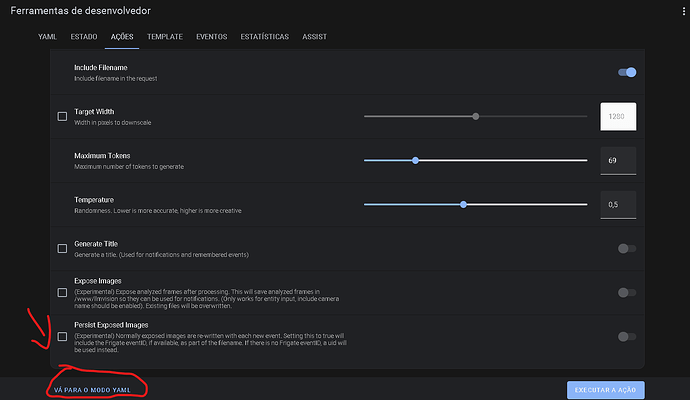This screenshot has width=690, height=400.
Task: Open the Estado tab
Action: pyautogui.click(x=84, y=37)
